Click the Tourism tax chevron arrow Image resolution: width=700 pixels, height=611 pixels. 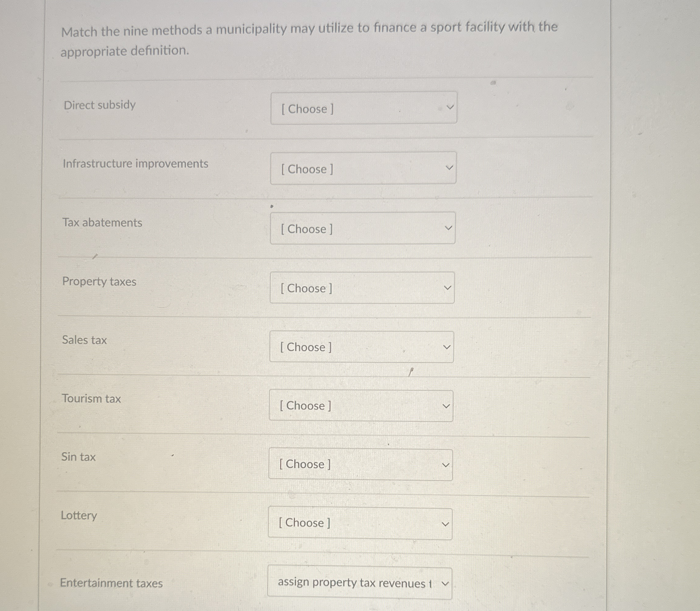click(x=446, y=406)
